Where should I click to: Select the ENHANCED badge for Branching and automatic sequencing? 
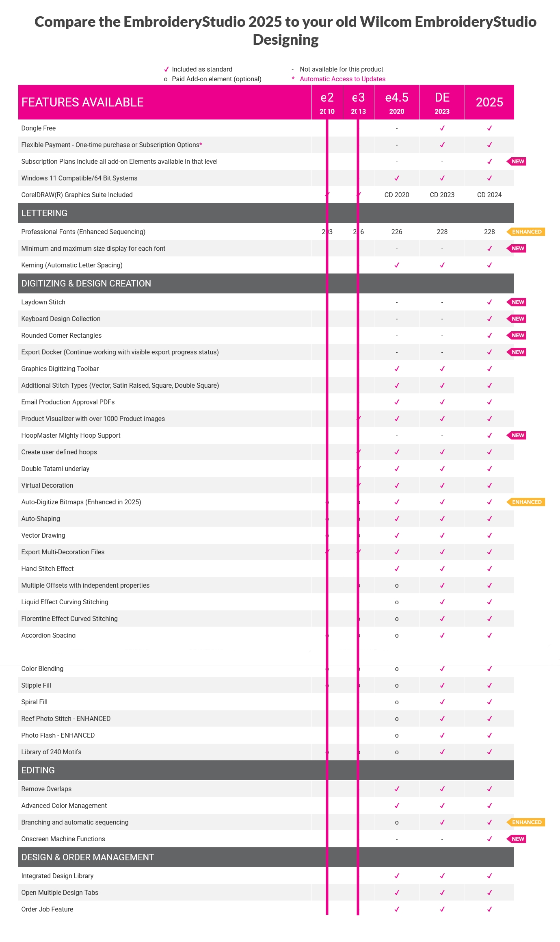[x=526, y=822]
